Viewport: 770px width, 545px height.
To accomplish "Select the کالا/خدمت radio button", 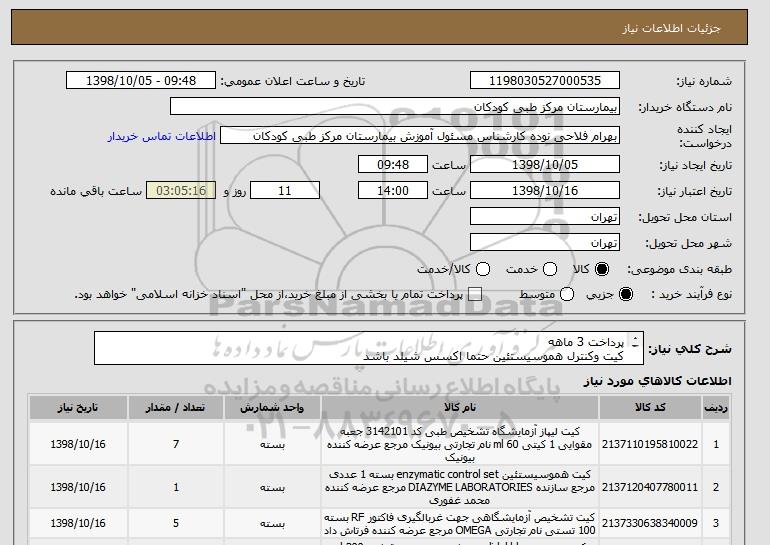I will [x=483, y=269].
